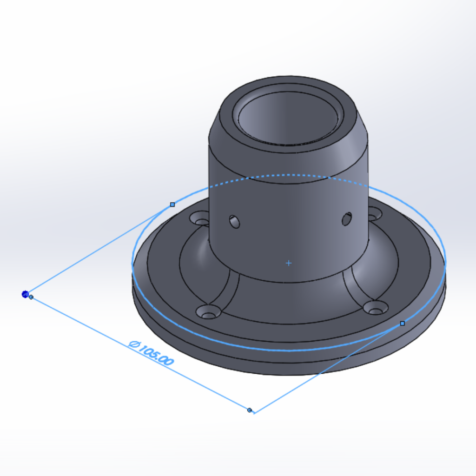Click the right small side hole on the cylinder

(347, 218)
